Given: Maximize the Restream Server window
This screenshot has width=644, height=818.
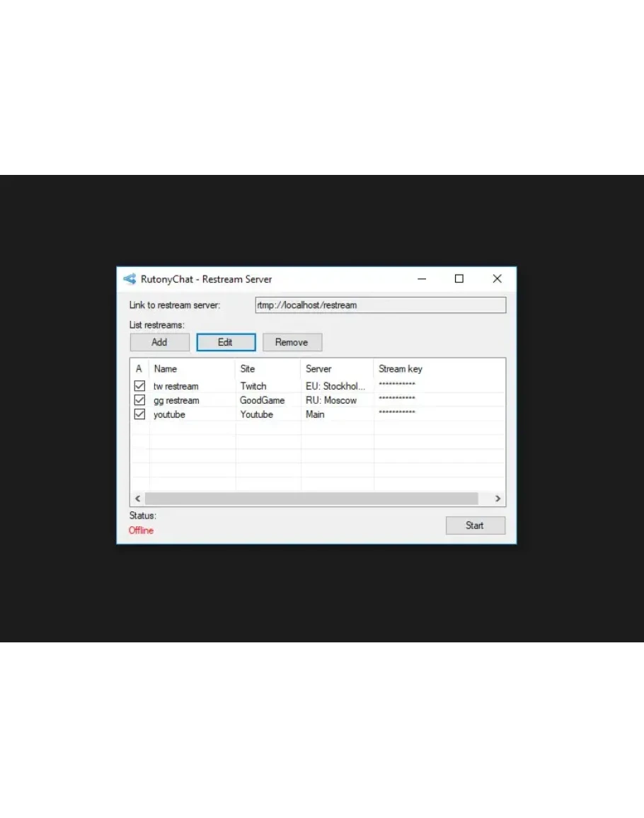Looking at the screenshot, I should point(459,279).
